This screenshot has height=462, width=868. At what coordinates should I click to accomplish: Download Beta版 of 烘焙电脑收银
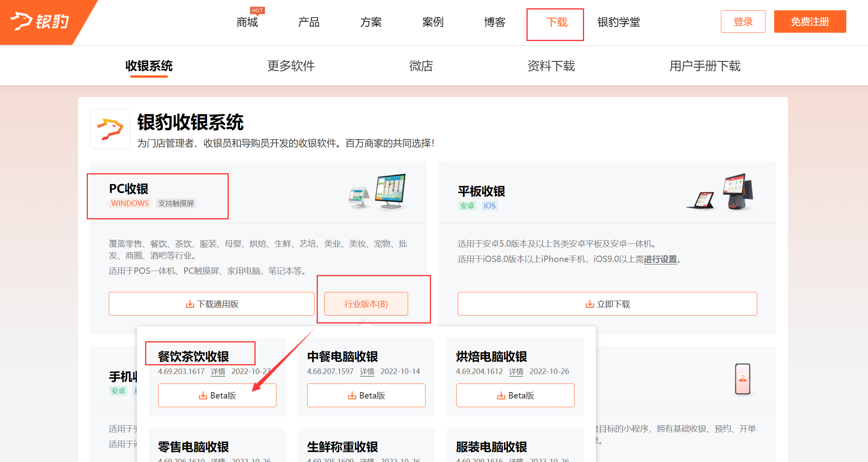515,395
